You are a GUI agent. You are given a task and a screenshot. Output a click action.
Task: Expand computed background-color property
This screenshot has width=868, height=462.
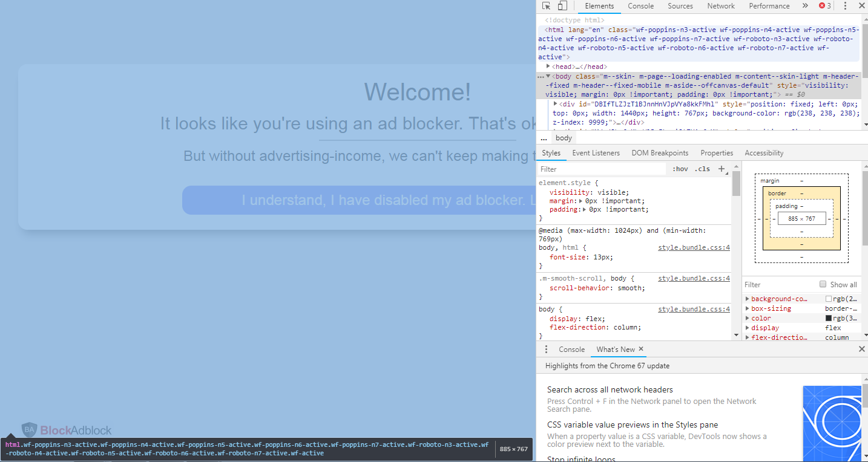point(748,299)
